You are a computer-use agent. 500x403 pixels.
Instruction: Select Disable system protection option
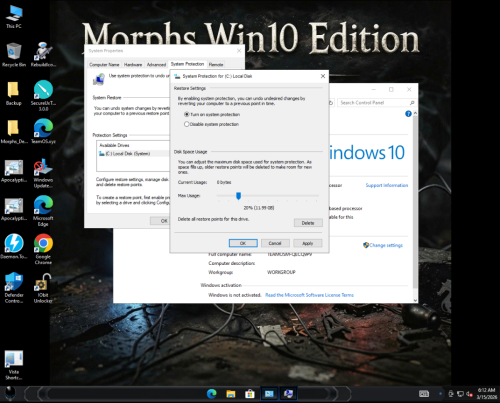[x=212, y=124]
